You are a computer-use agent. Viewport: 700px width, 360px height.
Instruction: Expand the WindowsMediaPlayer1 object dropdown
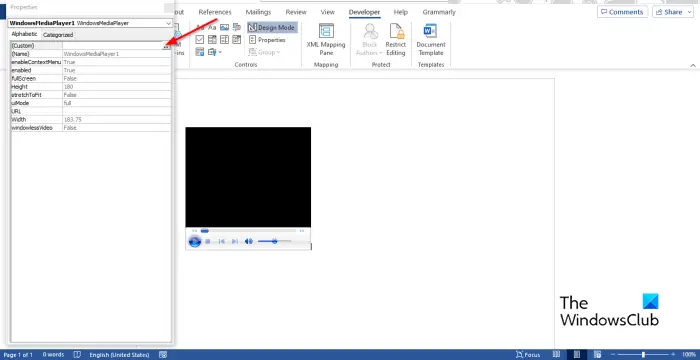[168, 23]
